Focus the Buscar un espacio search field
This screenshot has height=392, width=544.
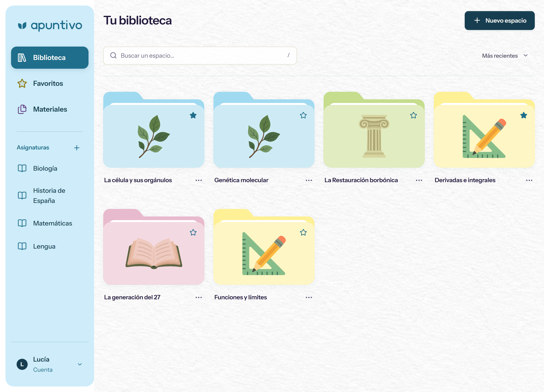click(200, 55)
